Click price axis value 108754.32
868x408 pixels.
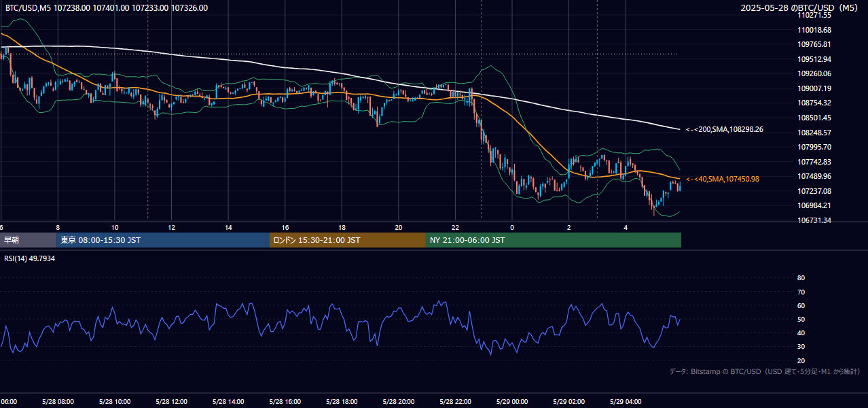click(816, 103)
